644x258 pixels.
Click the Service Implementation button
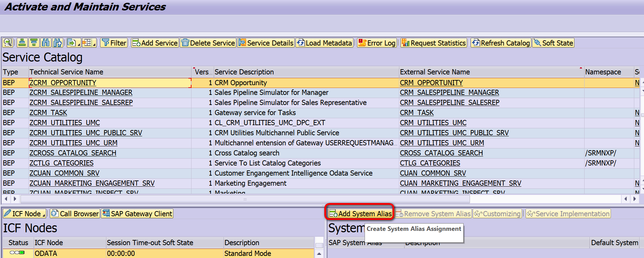click(568, 213)
